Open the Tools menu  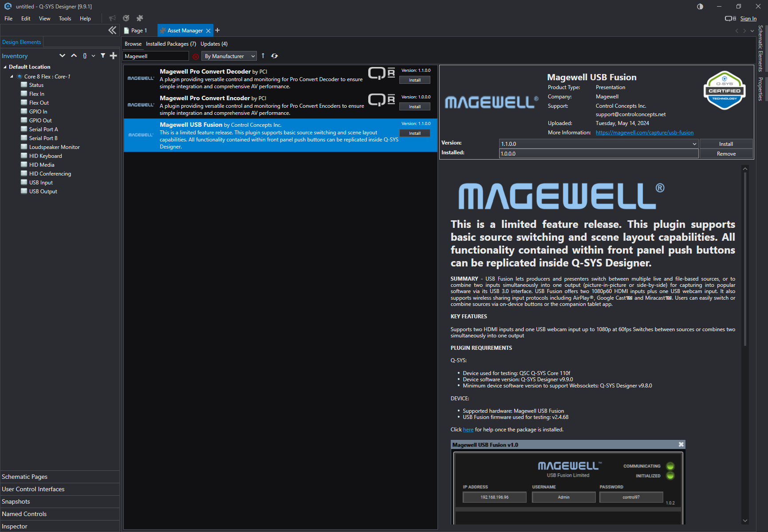click(65, 19)
